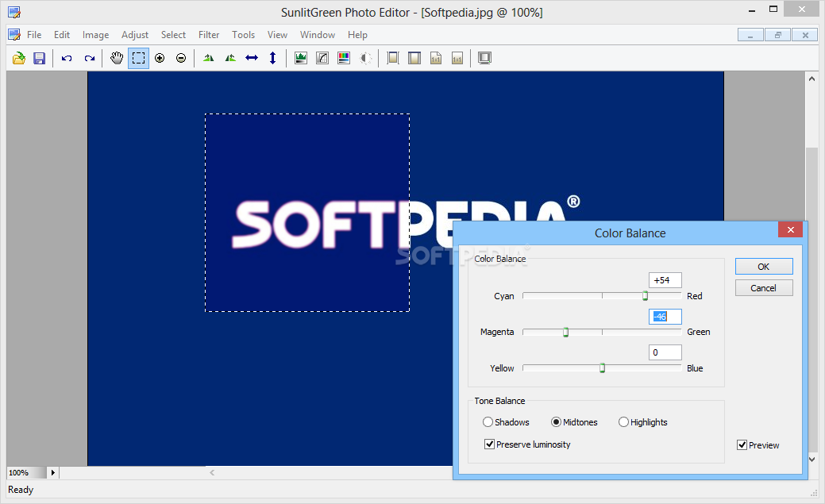The height and width of the screenshot is (504, 825).
Task: Open the Adjust menu
Action: (135, 35)
